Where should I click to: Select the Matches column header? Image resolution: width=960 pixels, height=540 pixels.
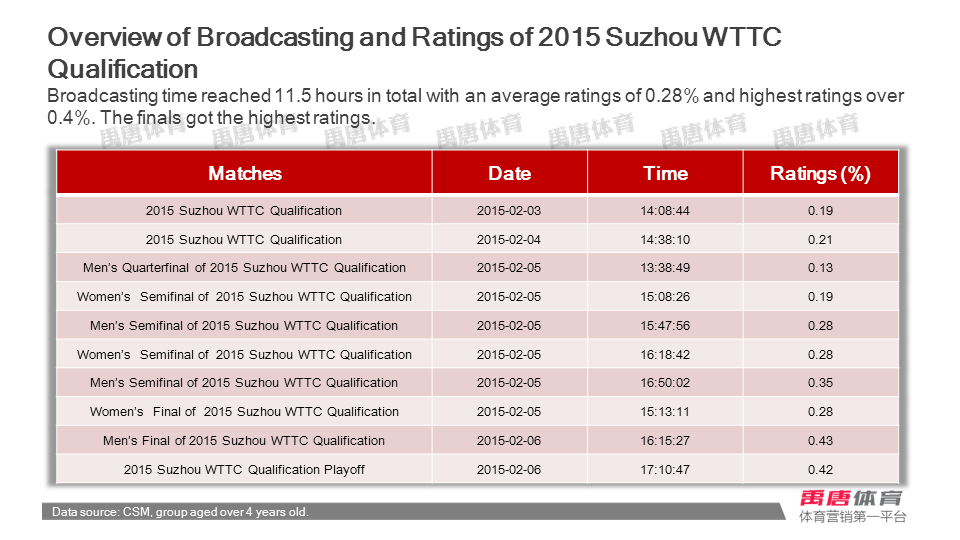click(x=245, y=173)
